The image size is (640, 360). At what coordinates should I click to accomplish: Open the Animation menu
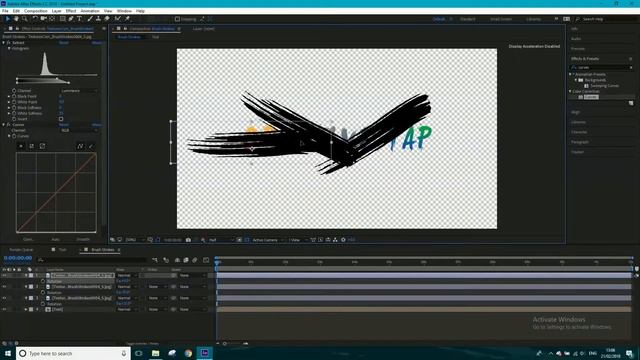coord(90,11)
